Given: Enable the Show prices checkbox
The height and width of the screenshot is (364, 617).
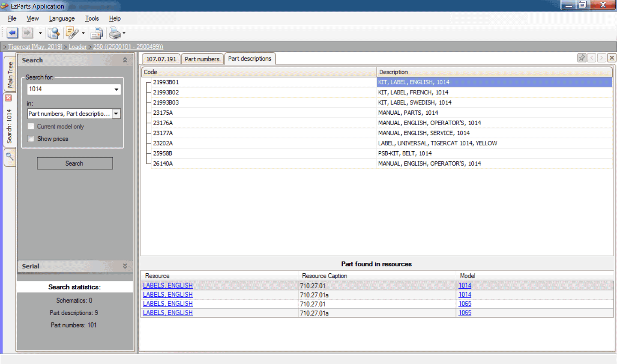Looking at the screenshot, I should coord(31,139).
